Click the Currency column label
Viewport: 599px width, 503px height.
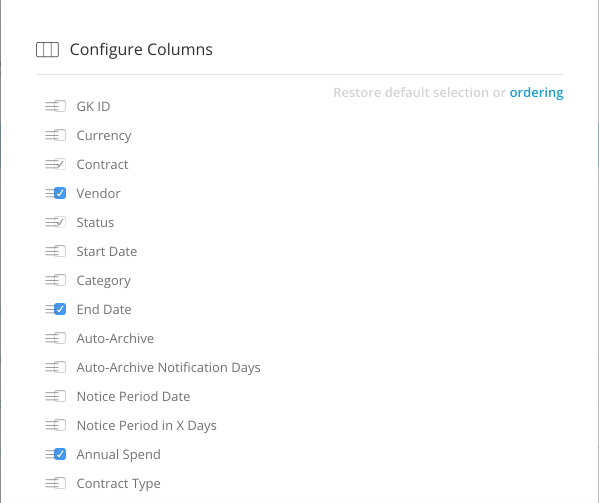click(104, 136)
